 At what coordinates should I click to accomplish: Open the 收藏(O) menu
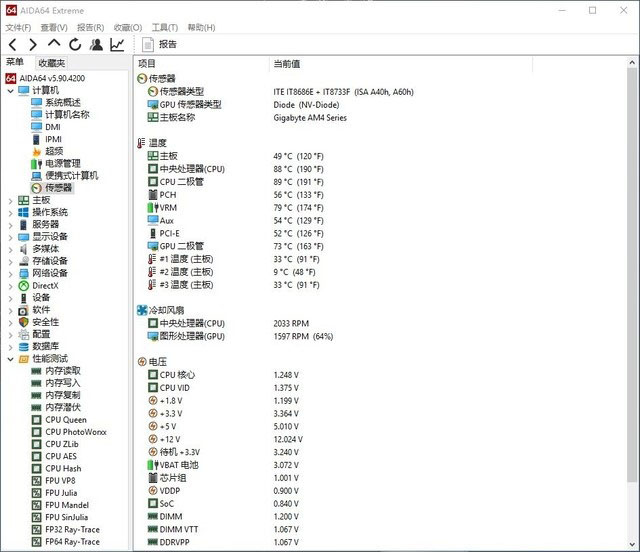pos(128,27)
